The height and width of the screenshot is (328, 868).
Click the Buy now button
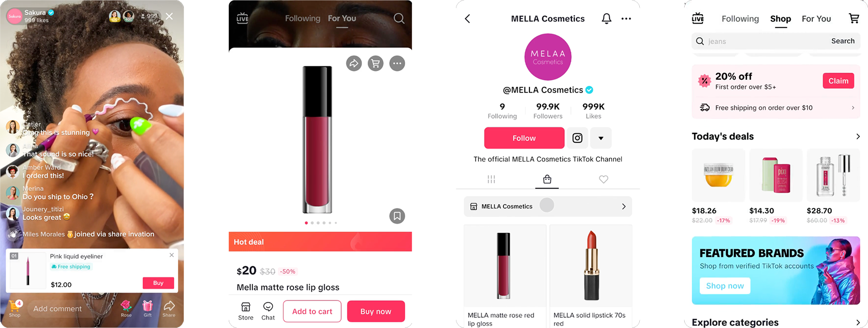[376, 311]
